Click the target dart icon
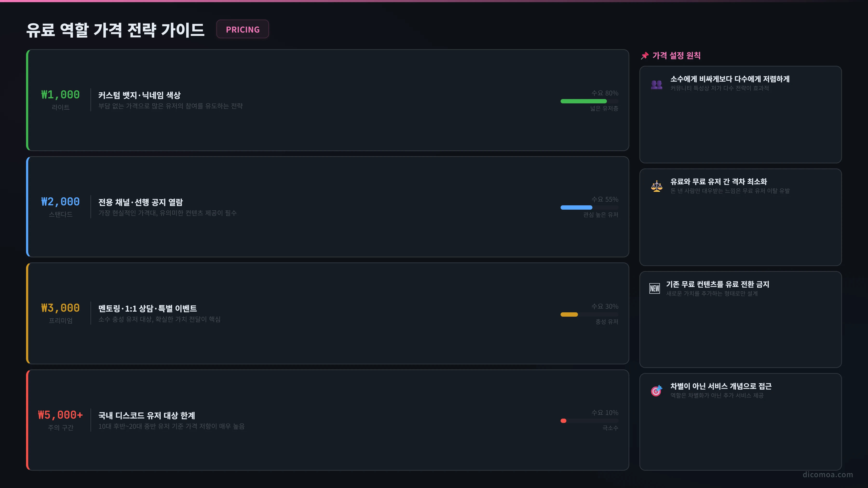The width and height of the screenshot is (868, 488). pyautogui.click(x=656, y=391)
